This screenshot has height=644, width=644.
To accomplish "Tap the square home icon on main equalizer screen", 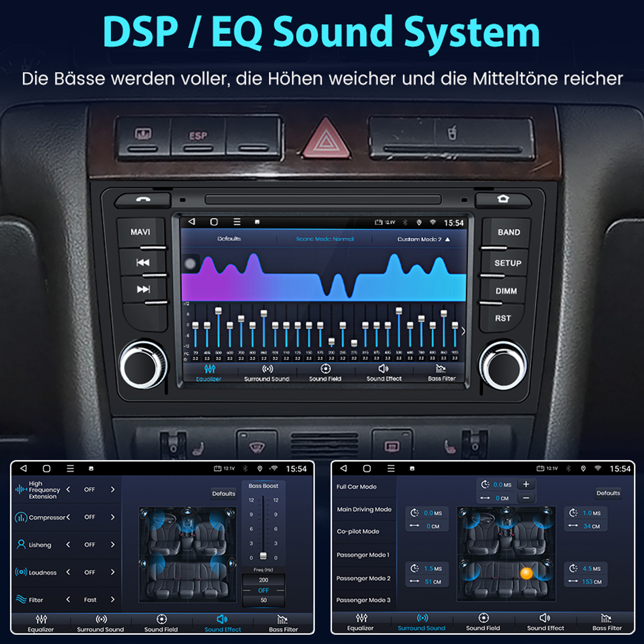I will click(x=214, y=222).
